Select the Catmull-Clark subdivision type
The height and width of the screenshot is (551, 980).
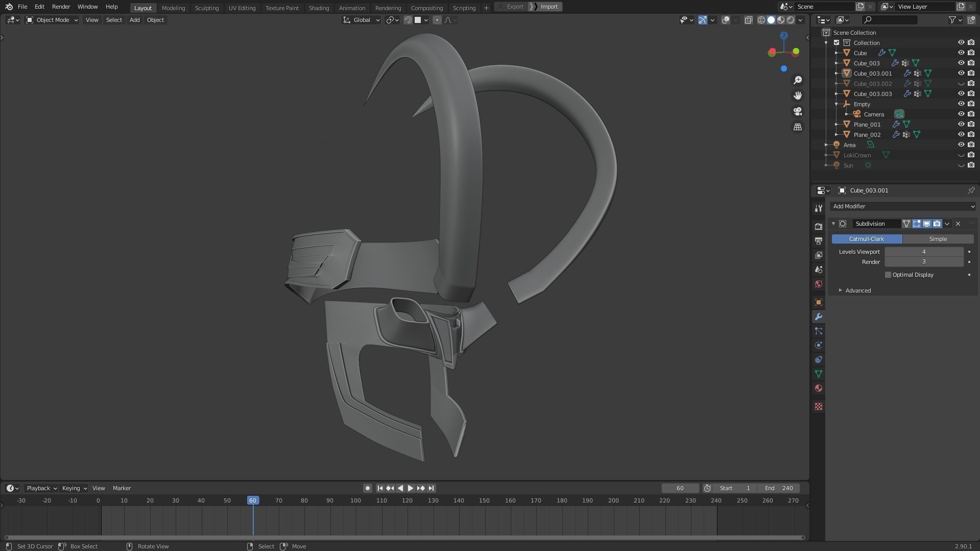click(x=867, y=239)
